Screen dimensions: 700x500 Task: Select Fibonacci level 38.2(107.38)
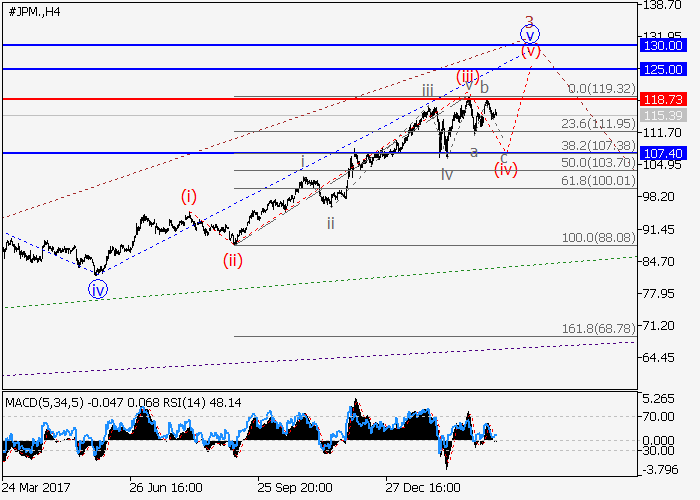click(x=598, y=145)
